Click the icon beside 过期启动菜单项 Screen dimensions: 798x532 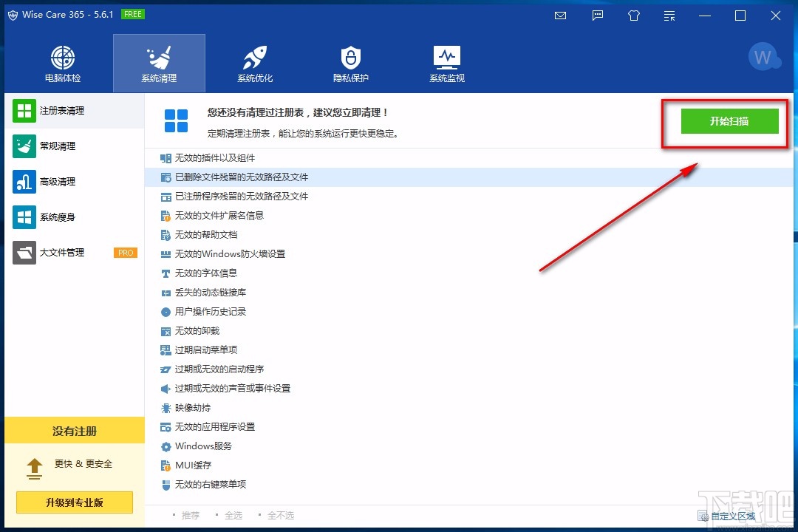[x=166, y=349]
